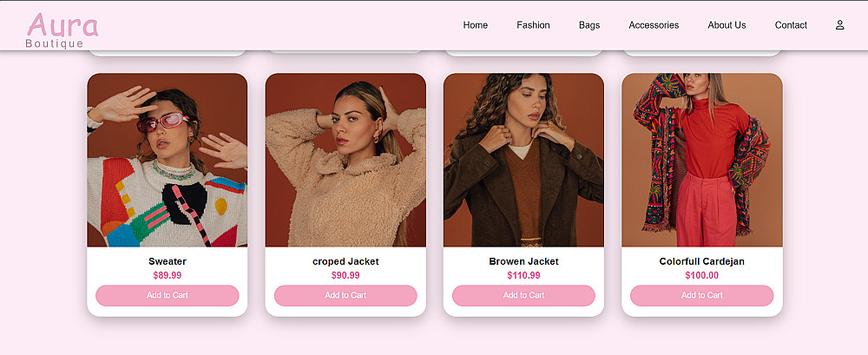Click the Sweater product title
This screenshot has height=355, width=868.
point(168,261)
